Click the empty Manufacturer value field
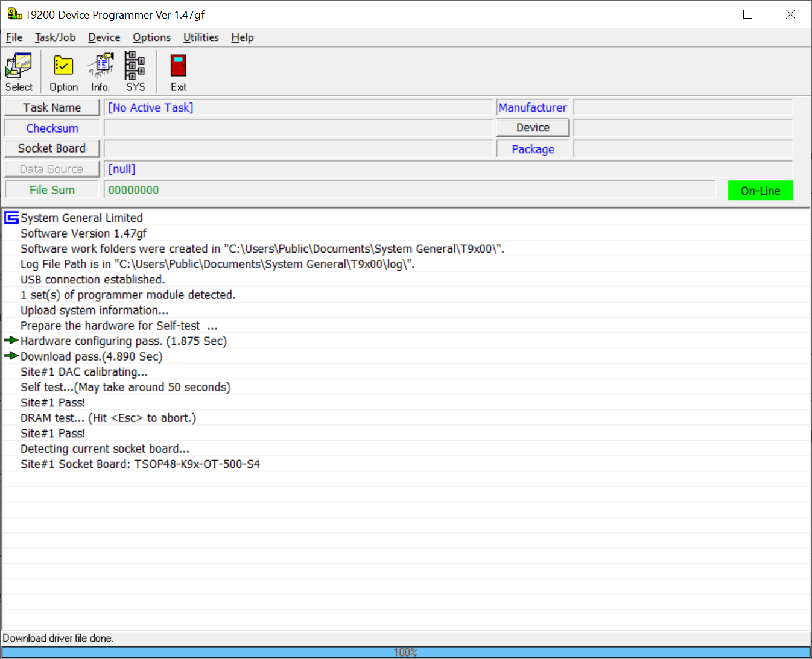This screenshot has height=659, width=812. [683, 107]
